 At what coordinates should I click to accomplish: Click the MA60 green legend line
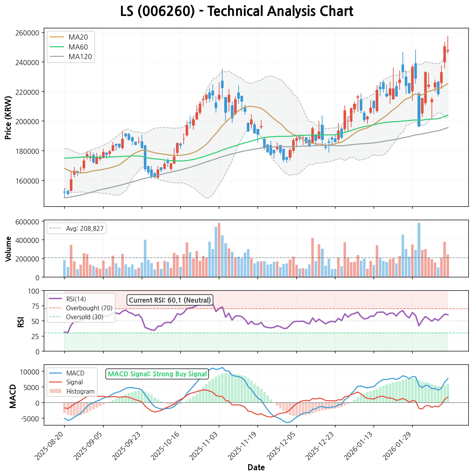[x=57, y=47]
